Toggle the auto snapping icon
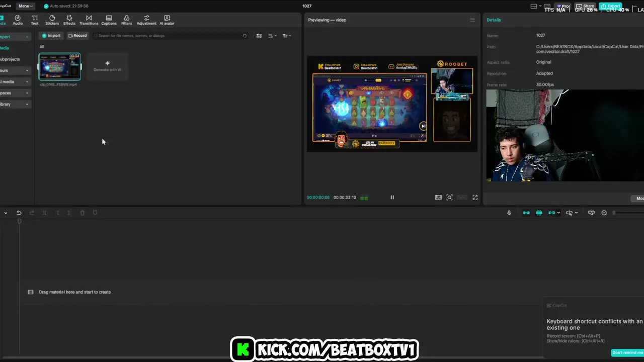The width and height of the screenshot is (644, 362). (539, 213)
